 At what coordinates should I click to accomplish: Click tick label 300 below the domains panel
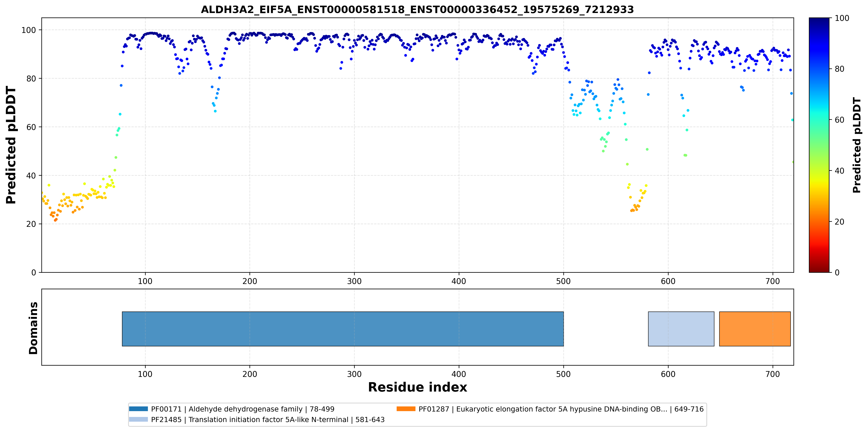(354, 374)
